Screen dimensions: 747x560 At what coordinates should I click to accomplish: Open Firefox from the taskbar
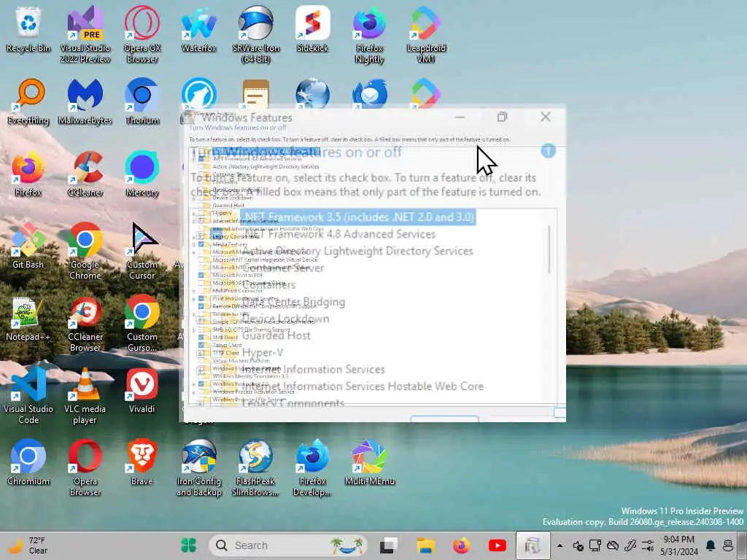(x=461, y=545)
